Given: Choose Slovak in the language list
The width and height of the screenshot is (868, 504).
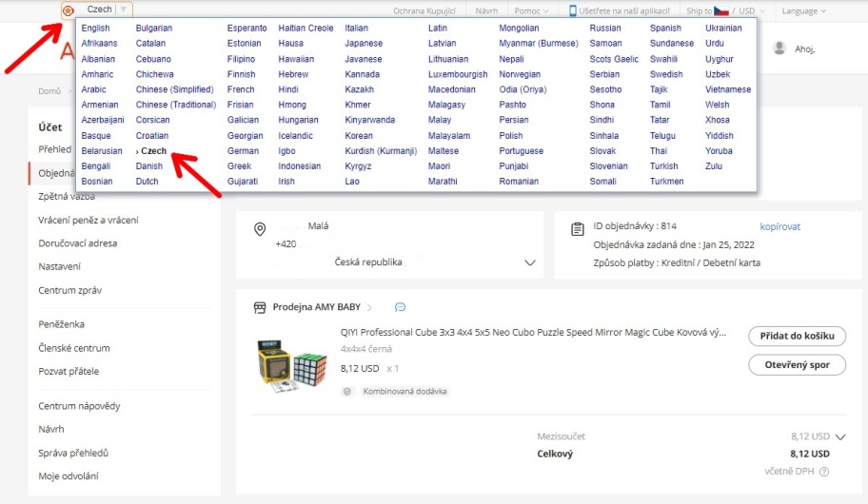Looking at the screenshot, I should point(602,151).
